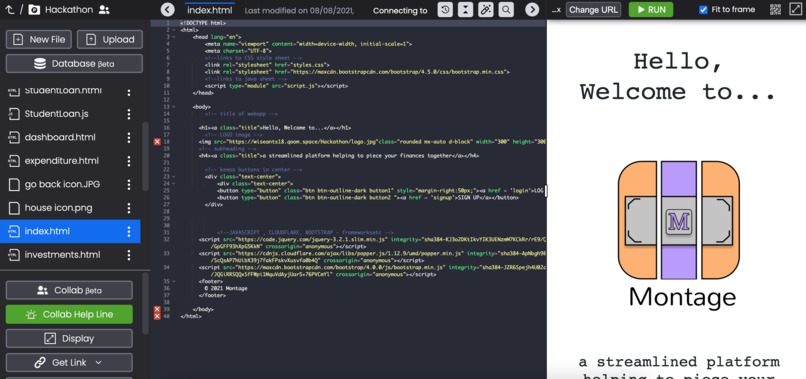Click the collapse-all toolbar icon
Viewport: 806px width, 379px height.
(465, 9)
